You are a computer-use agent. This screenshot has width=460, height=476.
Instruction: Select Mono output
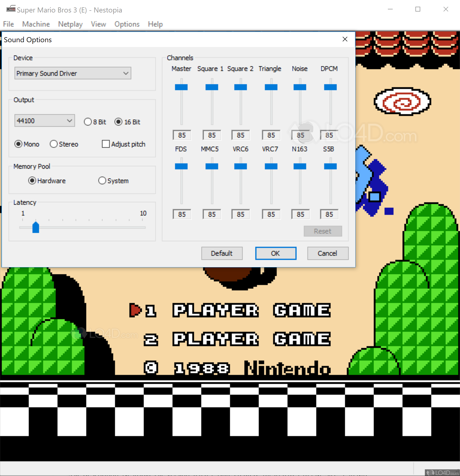pos(27,144)
